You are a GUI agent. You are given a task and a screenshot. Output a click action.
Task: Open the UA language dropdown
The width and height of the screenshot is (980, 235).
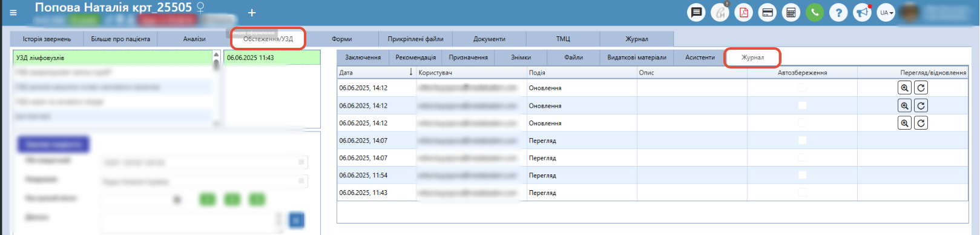coord(886,12)
